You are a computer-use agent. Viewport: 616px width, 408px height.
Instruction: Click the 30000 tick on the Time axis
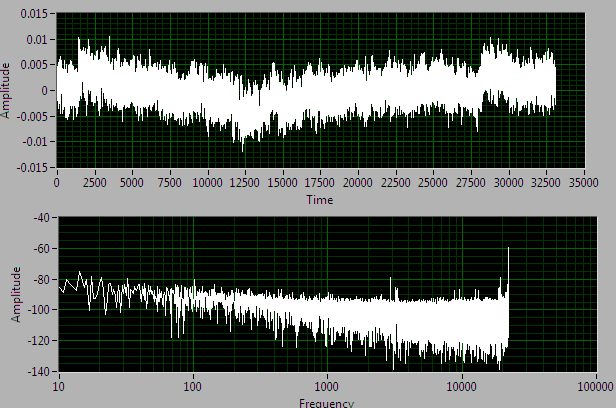(x=508, y=182)
